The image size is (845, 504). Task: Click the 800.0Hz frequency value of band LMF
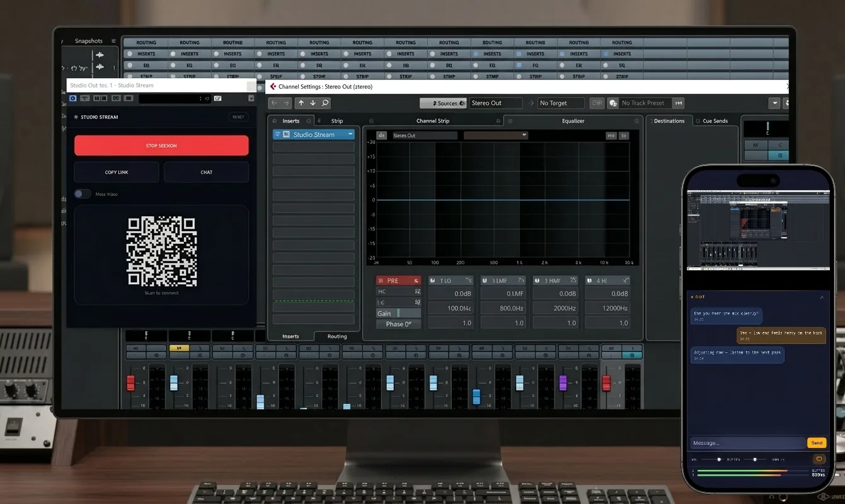click(503, 309)
